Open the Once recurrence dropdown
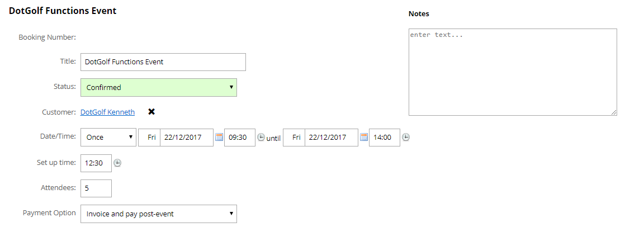Viewport: 644px width, 227px height. [x=108, y=138]
